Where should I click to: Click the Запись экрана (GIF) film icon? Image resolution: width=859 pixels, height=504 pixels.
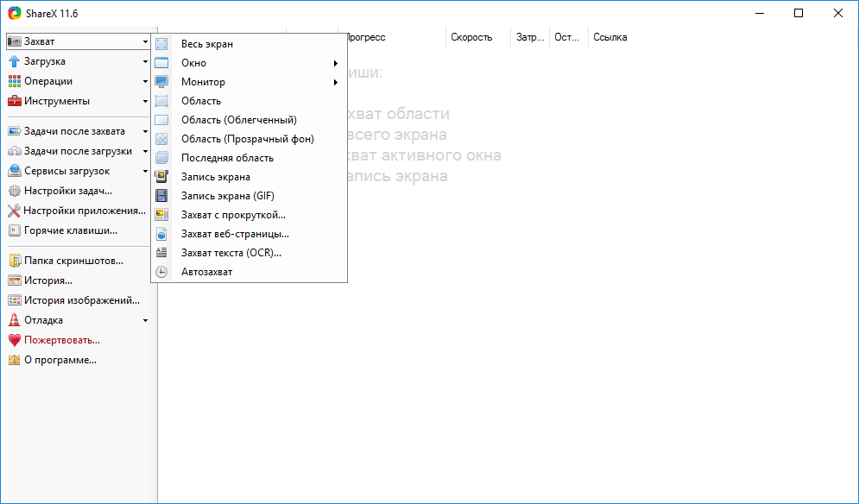point(161,196)
